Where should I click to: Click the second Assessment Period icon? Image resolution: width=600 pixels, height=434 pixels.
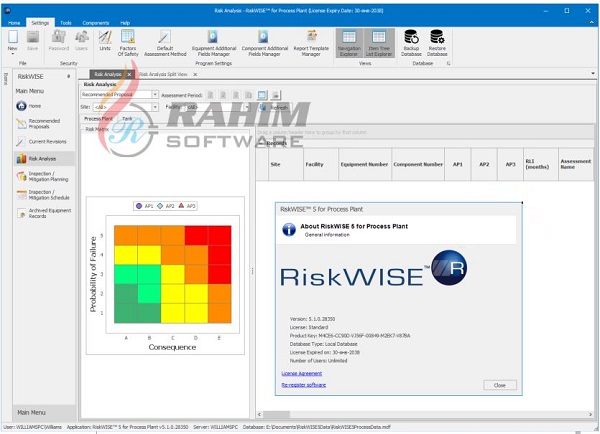(223, 95)
